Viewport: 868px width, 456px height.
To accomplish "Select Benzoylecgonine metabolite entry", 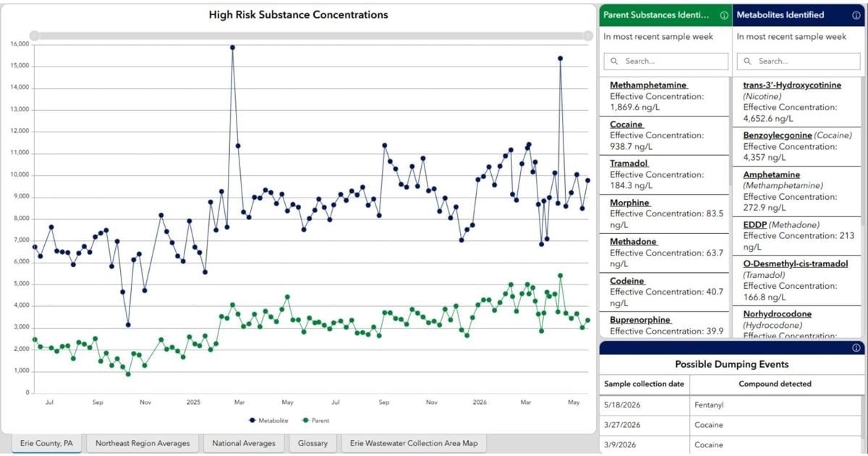I will tap(778, 135).
